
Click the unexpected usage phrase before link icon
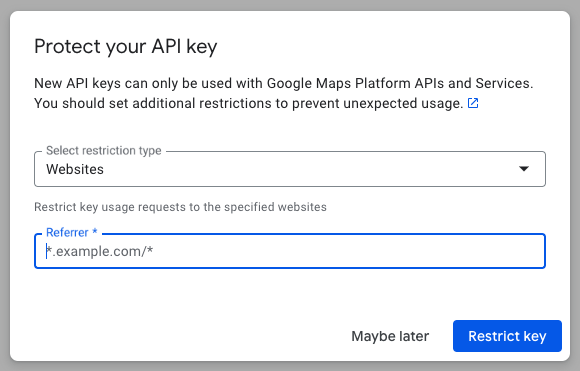pyautogui.click(x=403, y=104)
